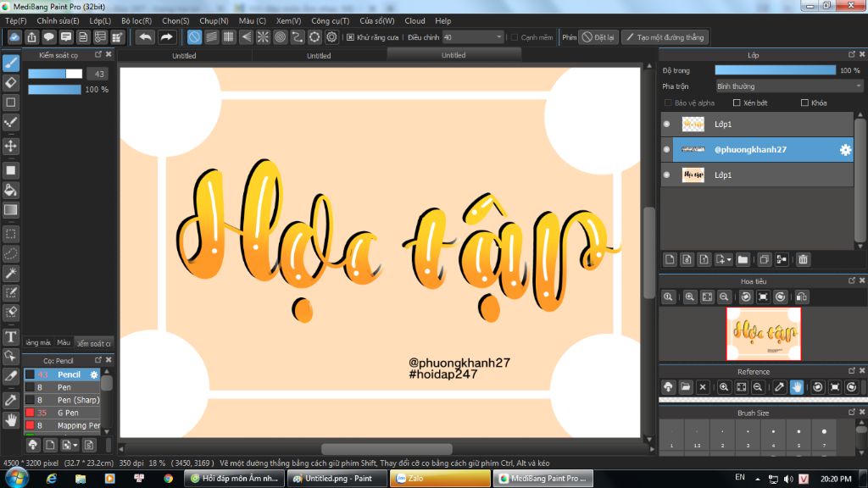The image size is (868, 488).
Task: Enable the radial snap guide
Action: coord(263,37)
